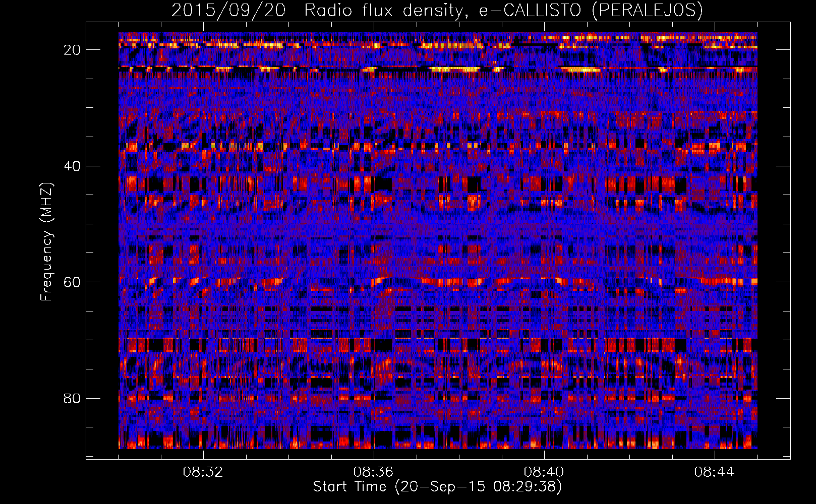Viewport: 816px width, 504px height.
Task: Click the 80 MHz frequency tick label
Action: 73,398
